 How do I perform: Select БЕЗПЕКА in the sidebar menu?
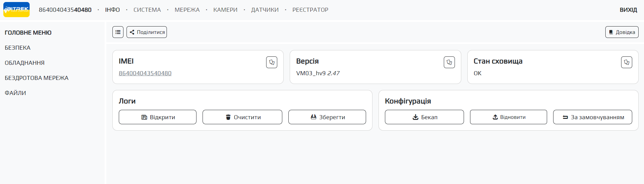17,48
